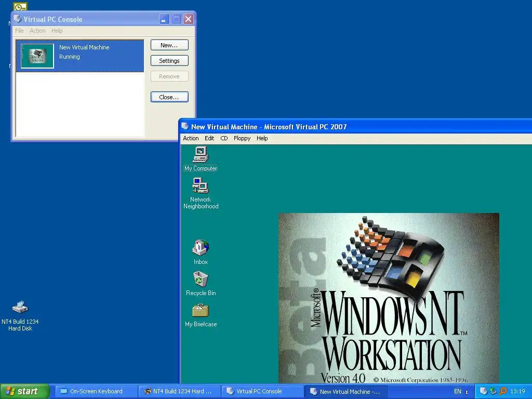Viewport: 532px width, 399px height.
Task: Open Help menu in Virtual PC Console
Action: 57,31
